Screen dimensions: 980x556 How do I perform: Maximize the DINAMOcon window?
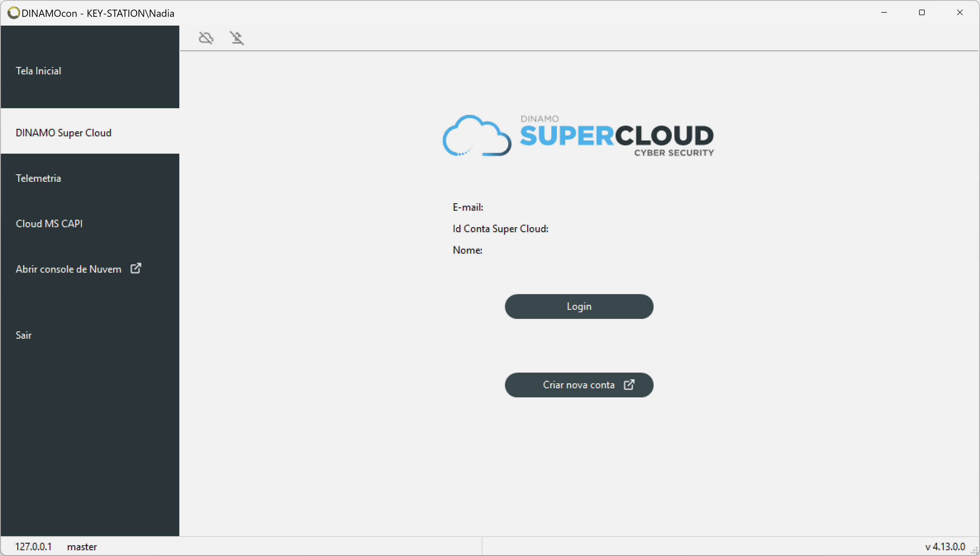click(922, 13)
